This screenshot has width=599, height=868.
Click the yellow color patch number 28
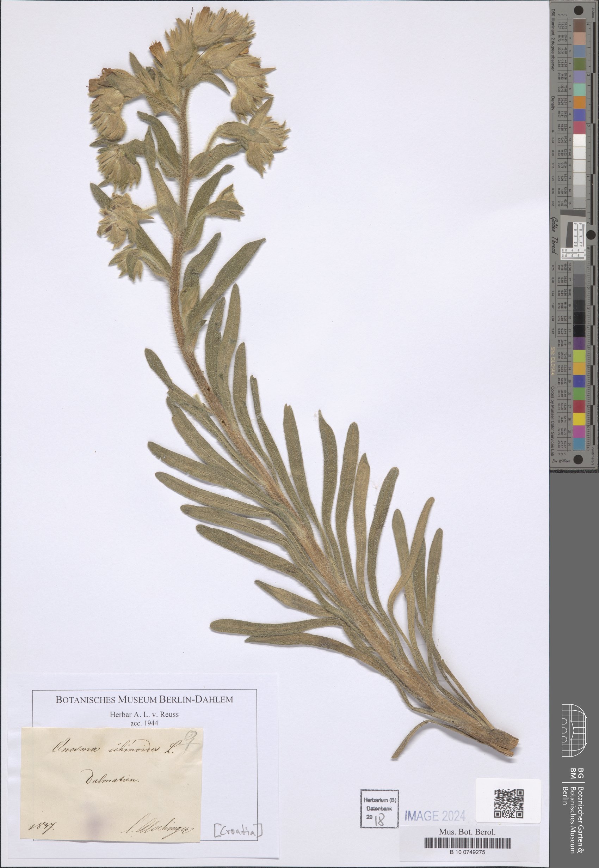point(580,418)
